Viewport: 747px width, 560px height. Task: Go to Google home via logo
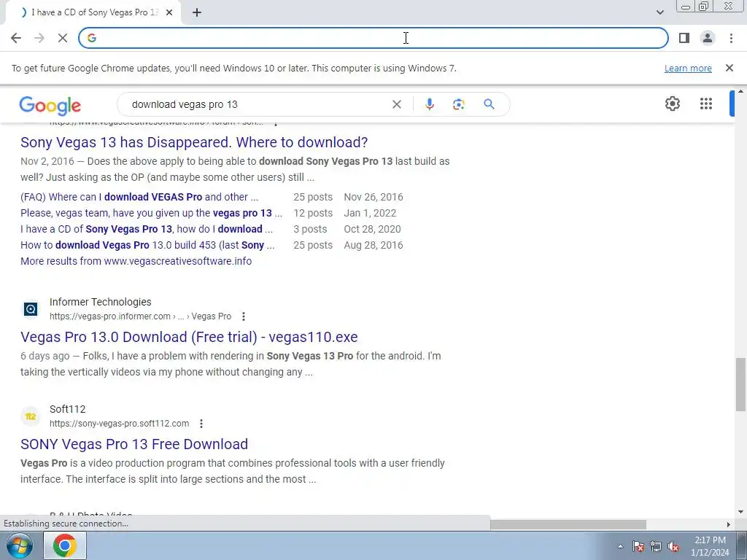(x=50, y=105)
